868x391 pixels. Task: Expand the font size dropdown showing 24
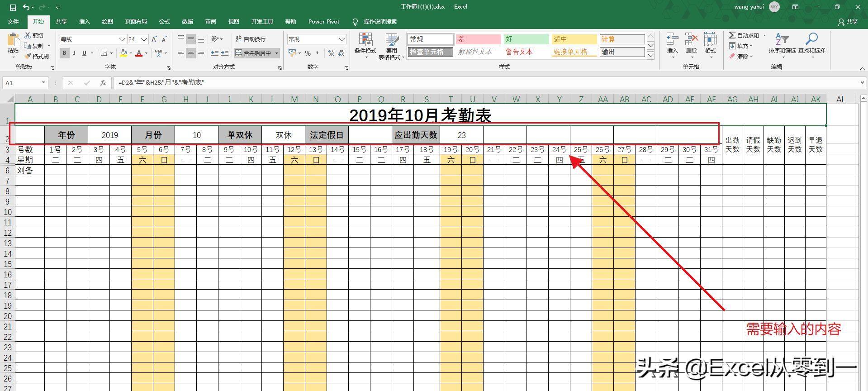click(x=144, y=39)
